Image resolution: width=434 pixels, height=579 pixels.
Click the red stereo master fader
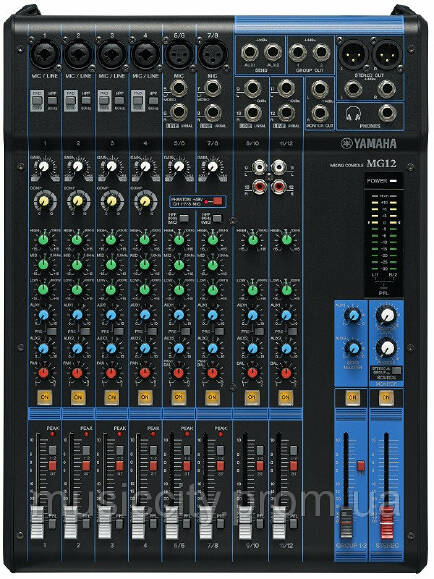pyautogui.click(x=386, y=523)
